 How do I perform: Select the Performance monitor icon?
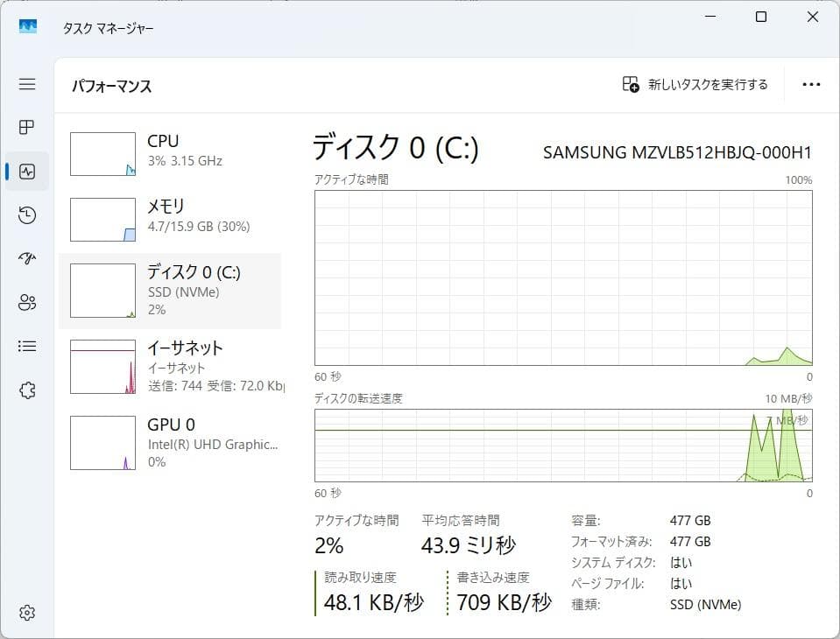[26, 171]
